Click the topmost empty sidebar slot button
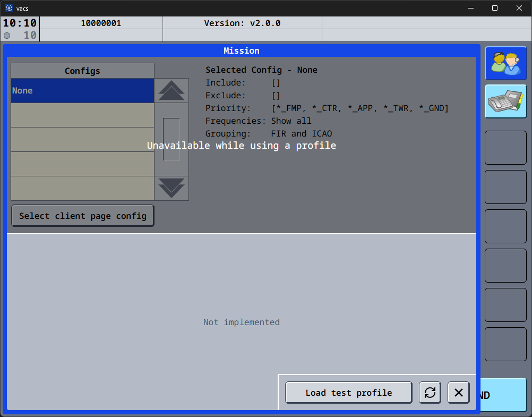This screenshot has height=417, width=532. [x=505, y=148]
